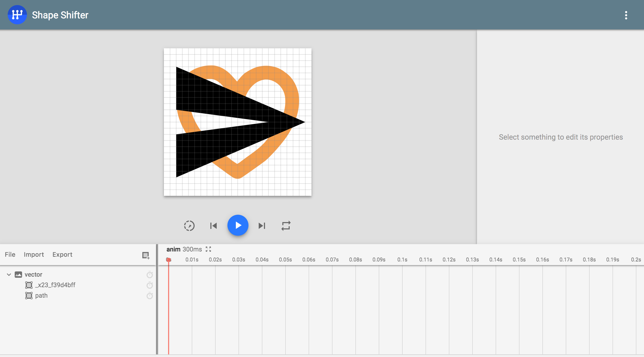Click the vector image icon in layer list
The width and height of the screenshot is (644, 357).
18,275
